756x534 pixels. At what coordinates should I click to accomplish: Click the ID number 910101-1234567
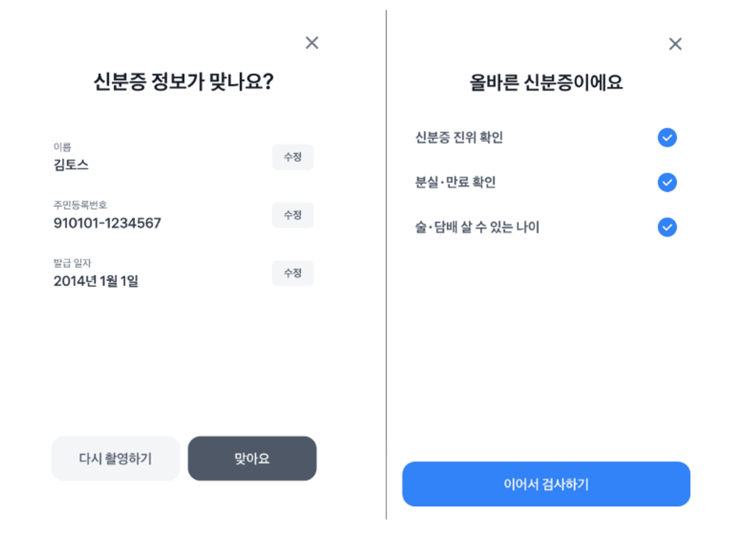(x=107, y=223)
